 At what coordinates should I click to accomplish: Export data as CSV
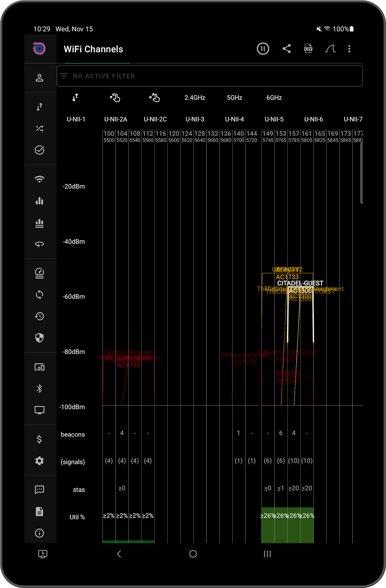point(308,49)
